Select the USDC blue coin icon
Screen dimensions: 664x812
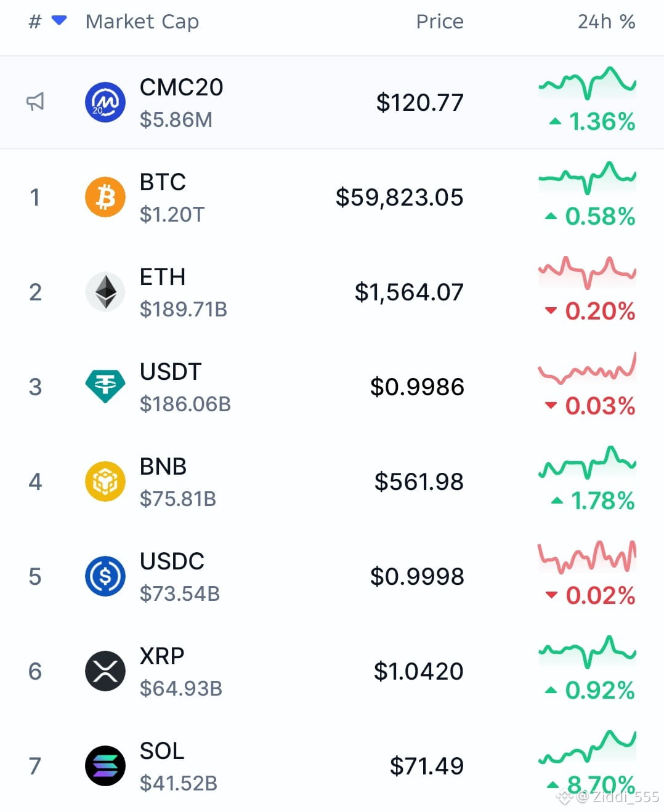[105, 576]
